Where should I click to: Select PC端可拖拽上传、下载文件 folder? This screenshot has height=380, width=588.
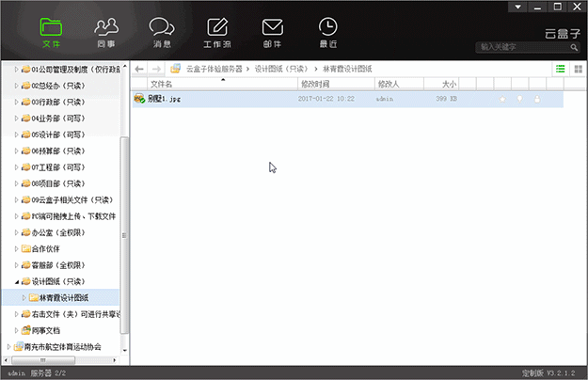coord(73,216)
